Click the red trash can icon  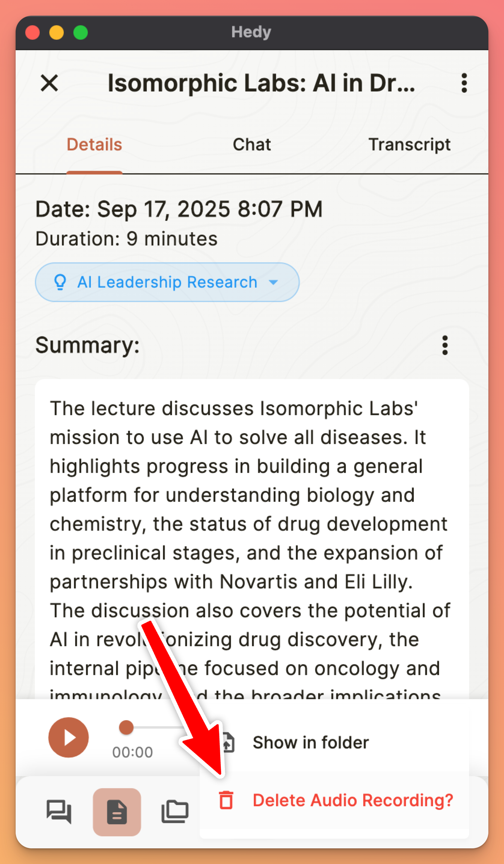[x=226, y=800]
